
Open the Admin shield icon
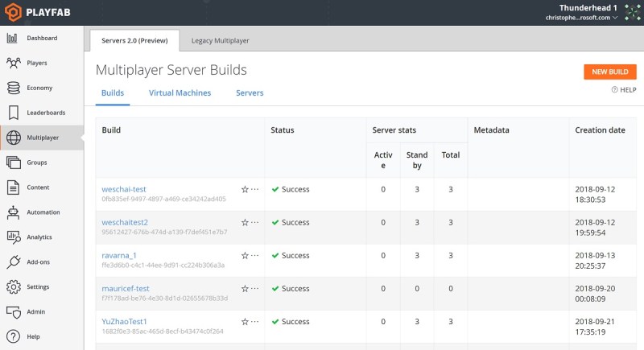pyautogui.click(x=14, y=312)
